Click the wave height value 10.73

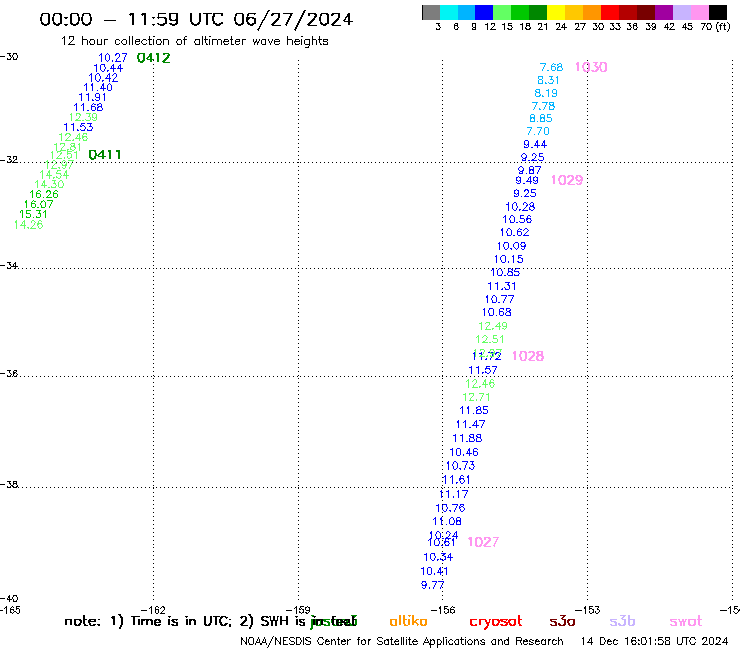point(461,466)
